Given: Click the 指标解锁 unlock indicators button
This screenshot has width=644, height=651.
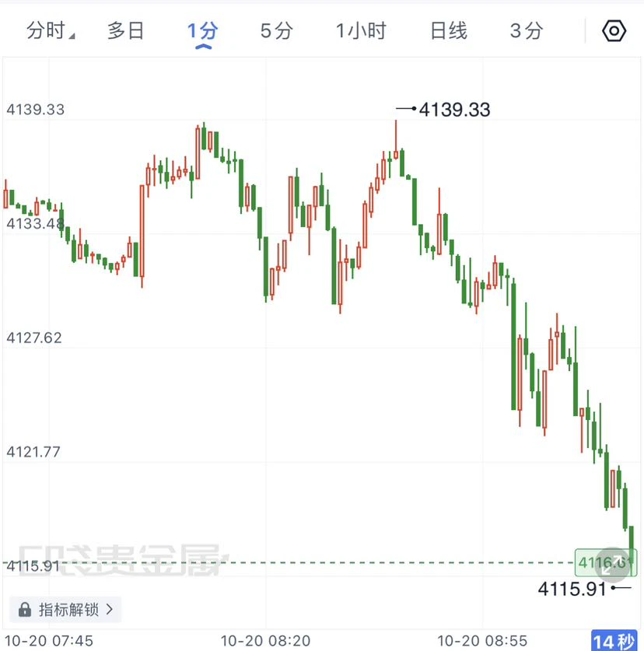Looking at the screenshot, I should (65, 610).
